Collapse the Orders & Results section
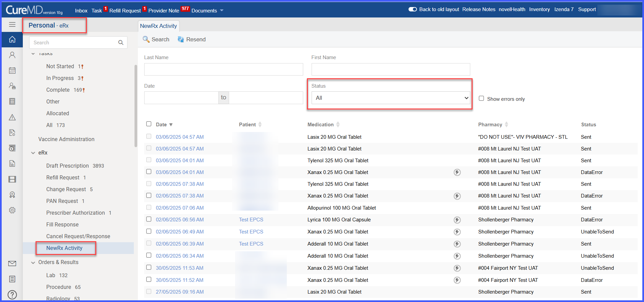This screenshot has height=302, width=644. pyautogui.click(x=33, y=263)
